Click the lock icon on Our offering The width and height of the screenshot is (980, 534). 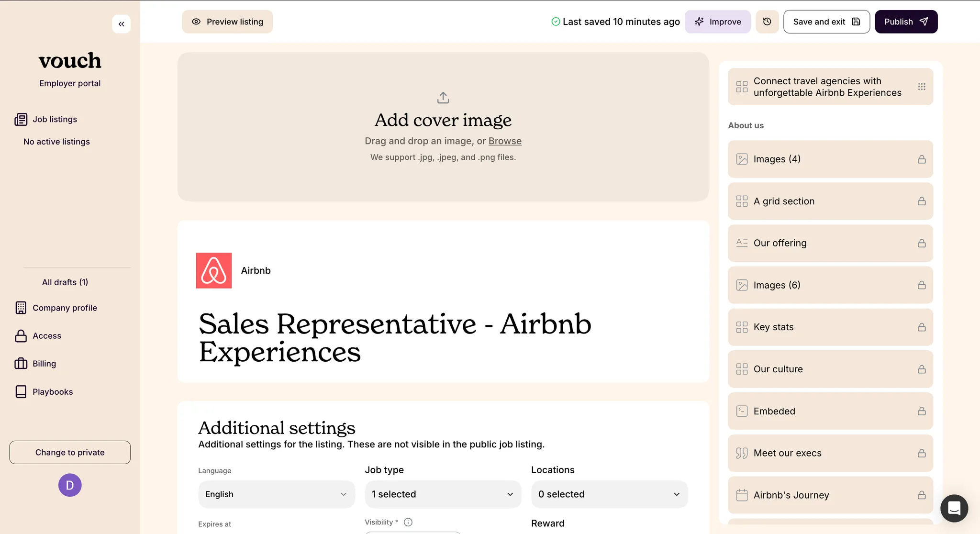[x=922, y=243]
